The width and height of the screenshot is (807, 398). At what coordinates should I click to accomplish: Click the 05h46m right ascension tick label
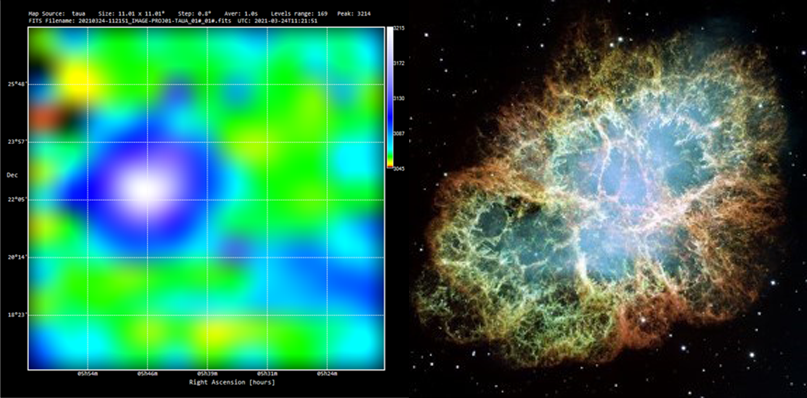click(x=147, y=373)
